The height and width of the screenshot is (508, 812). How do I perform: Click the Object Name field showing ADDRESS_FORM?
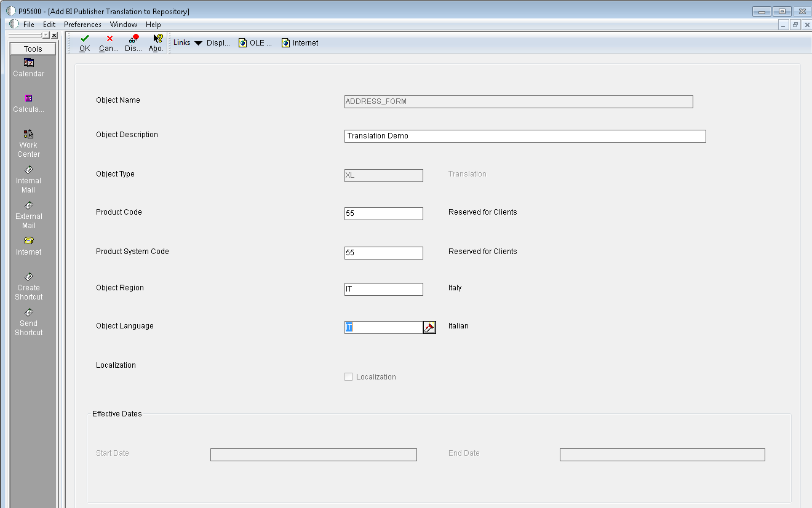(x=519, y=101)
